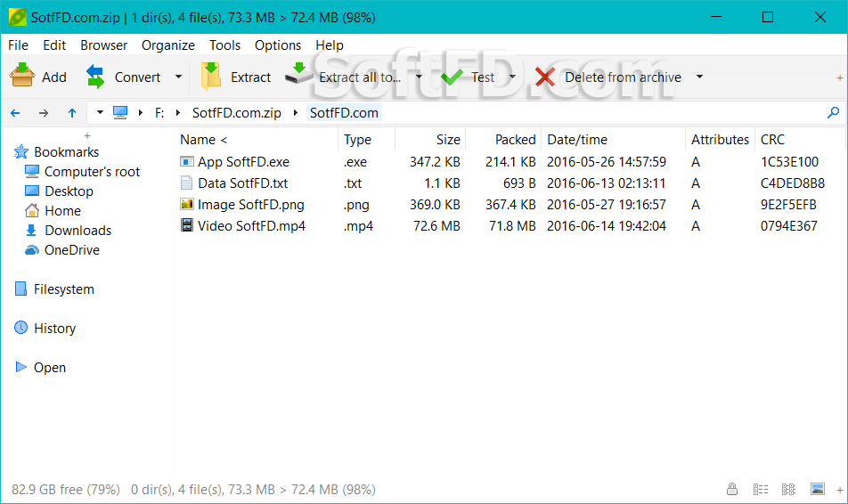Click the Extract all to drive icon
Image resolution: width=848 pixels, height=504 pixels.
click(x=298, y=74)
